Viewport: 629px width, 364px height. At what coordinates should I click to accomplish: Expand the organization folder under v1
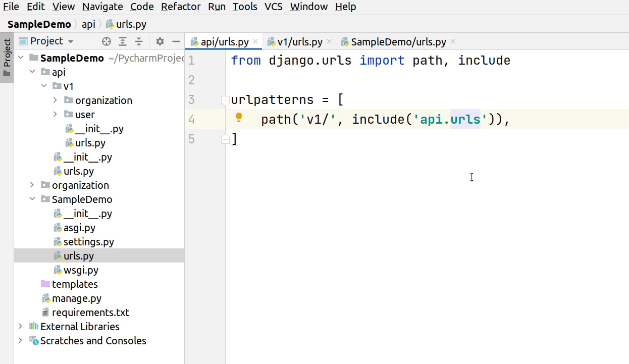[x=55, y=100]
